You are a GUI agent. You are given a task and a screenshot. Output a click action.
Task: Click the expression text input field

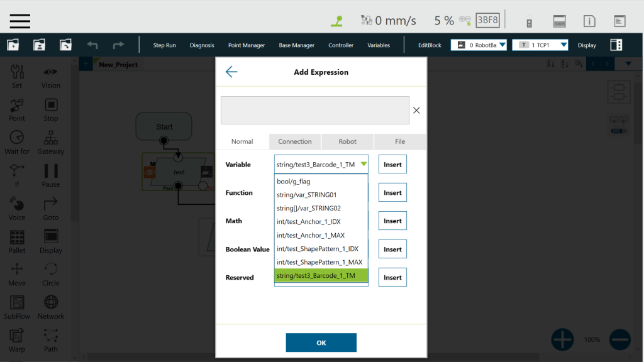click(x=314, y=110)
